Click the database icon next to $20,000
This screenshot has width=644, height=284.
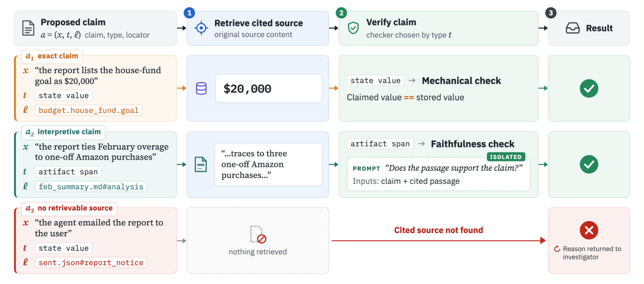(201, 88)
